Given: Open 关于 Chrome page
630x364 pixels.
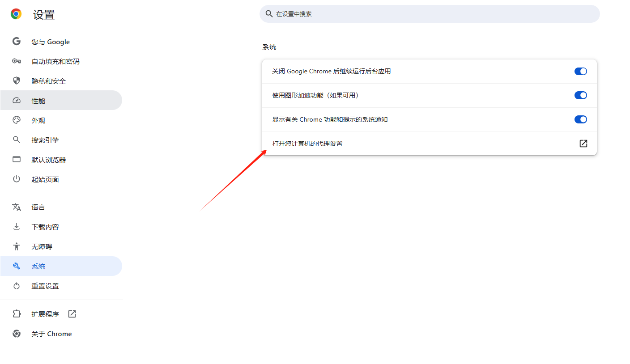Looking at the screenshot, I should (61, 334).
